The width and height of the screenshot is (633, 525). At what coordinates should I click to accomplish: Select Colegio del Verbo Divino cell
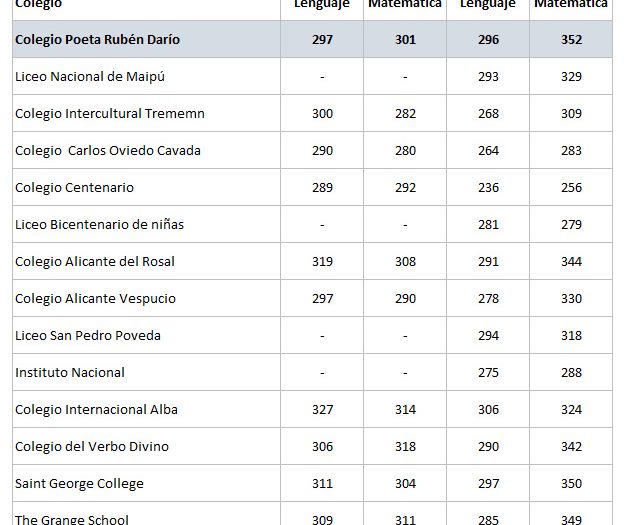click(x=93, y=446)
